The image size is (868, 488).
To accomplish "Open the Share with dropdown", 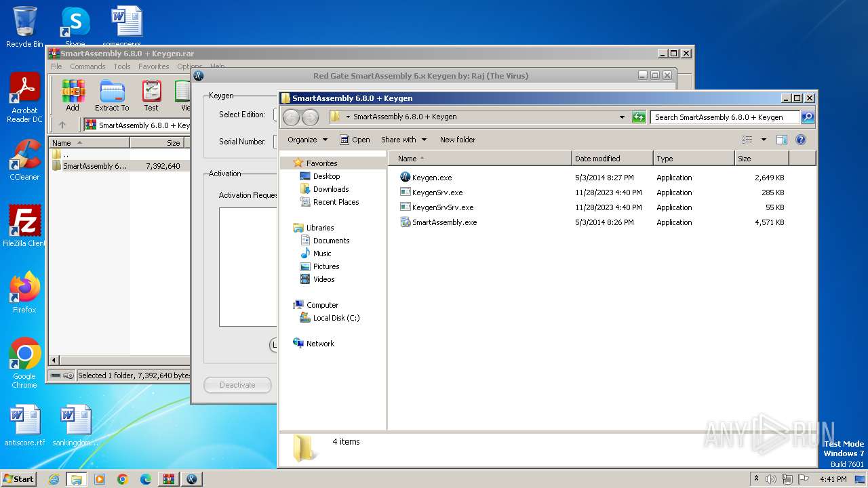I will coord(404,140).
